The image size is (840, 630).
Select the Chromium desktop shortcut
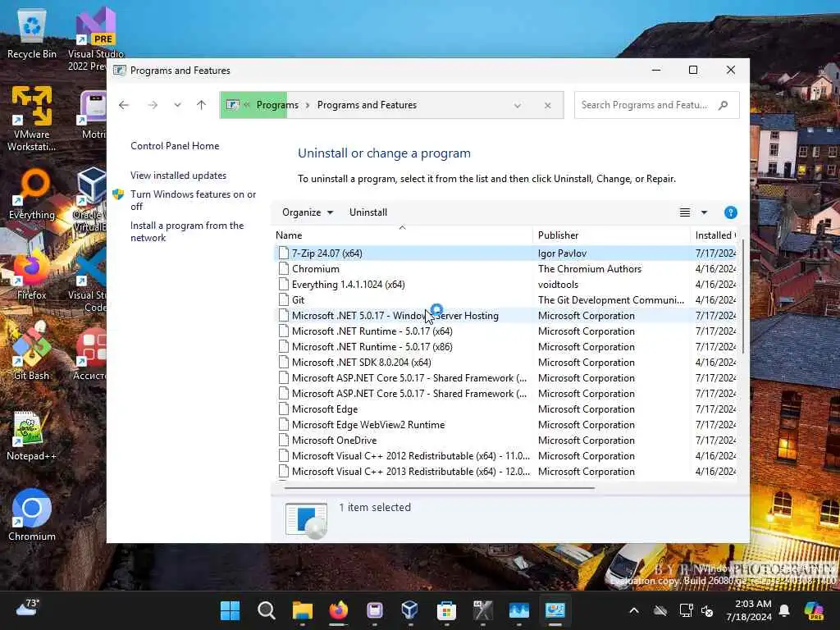[x=32, y=515]
